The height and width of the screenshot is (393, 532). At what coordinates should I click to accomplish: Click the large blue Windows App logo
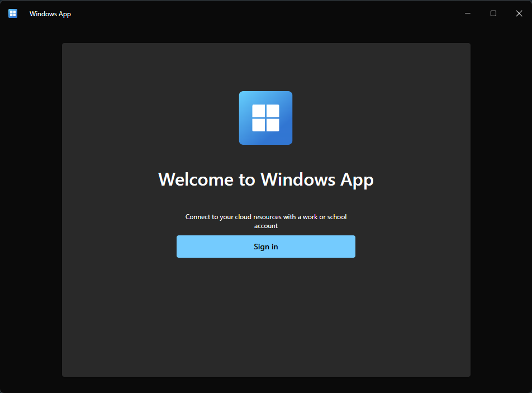(x=265, y=118)
